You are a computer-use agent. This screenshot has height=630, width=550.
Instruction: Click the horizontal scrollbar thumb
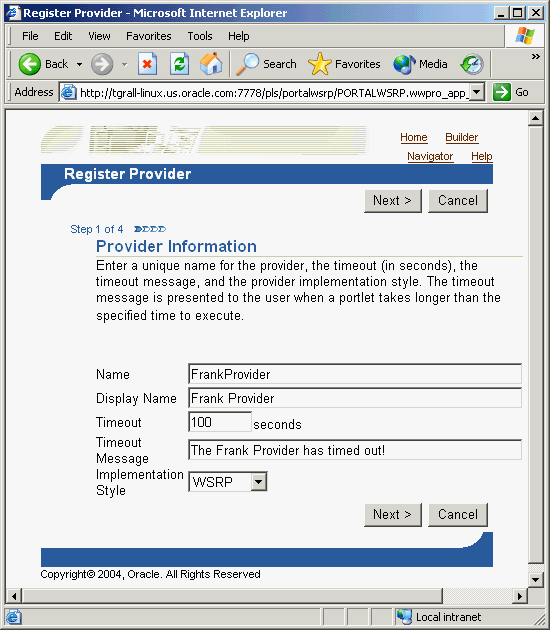point(232,596)
